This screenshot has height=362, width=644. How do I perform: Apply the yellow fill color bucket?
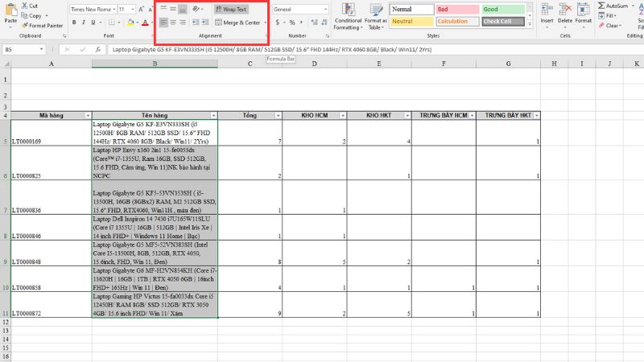tap(130, 23)
